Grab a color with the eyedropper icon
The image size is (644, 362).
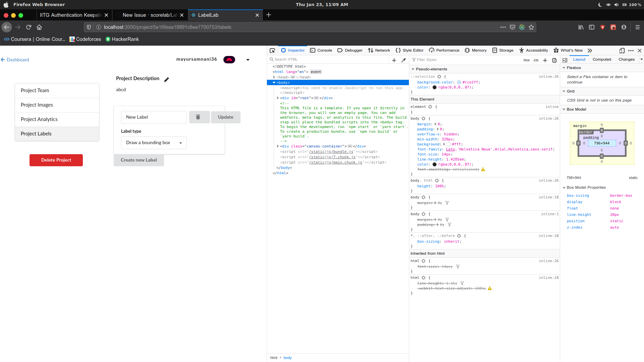coord(404,60)
